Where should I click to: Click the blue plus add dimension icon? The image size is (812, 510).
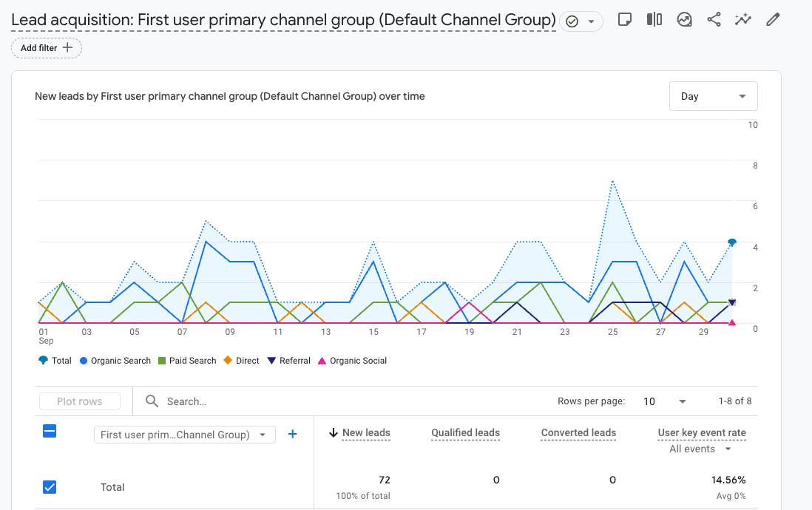(292, 435)
